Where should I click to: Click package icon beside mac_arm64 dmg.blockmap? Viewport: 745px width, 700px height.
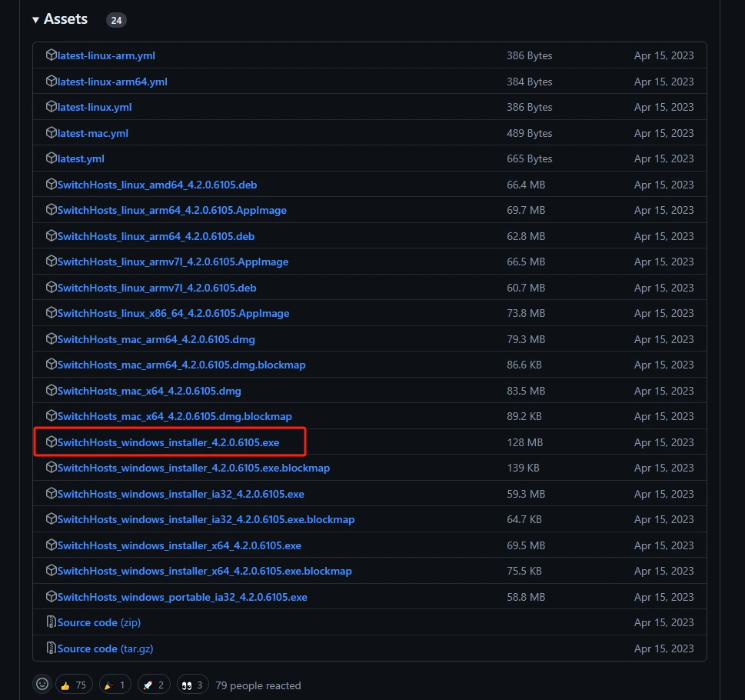pos(52,365)
